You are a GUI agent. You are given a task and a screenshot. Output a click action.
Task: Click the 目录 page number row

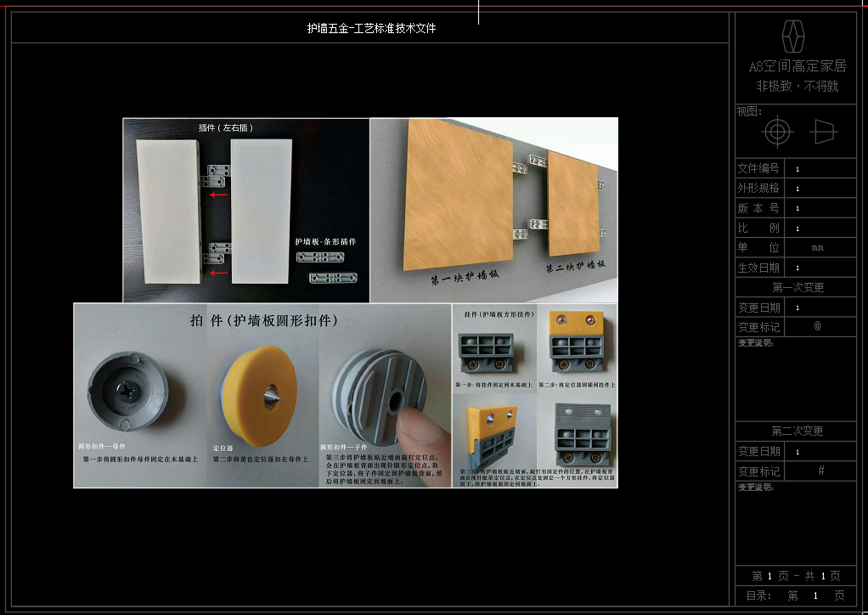(x=797, y=595)
